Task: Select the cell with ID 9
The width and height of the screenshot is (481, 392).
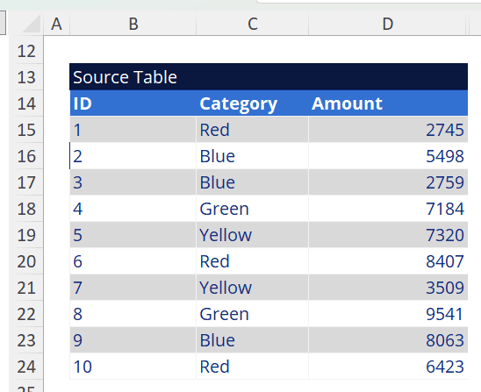Action: [x=133, y=340]
